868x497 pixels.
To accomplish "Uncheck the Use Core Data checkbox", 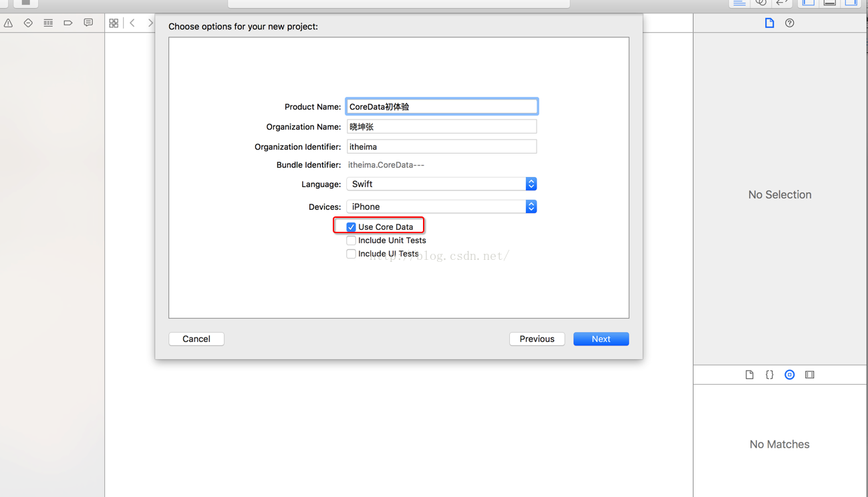I will point(351,227).
